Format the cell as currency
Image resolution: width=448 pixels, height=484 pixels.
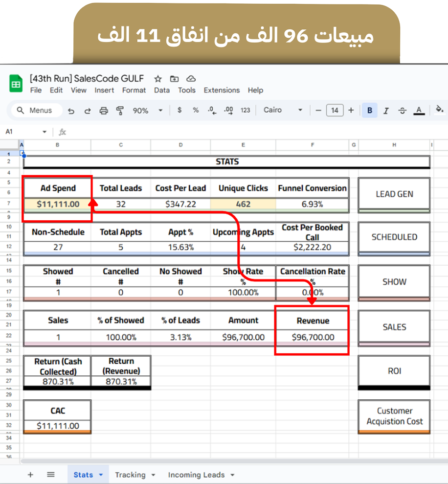pos(179,110)
